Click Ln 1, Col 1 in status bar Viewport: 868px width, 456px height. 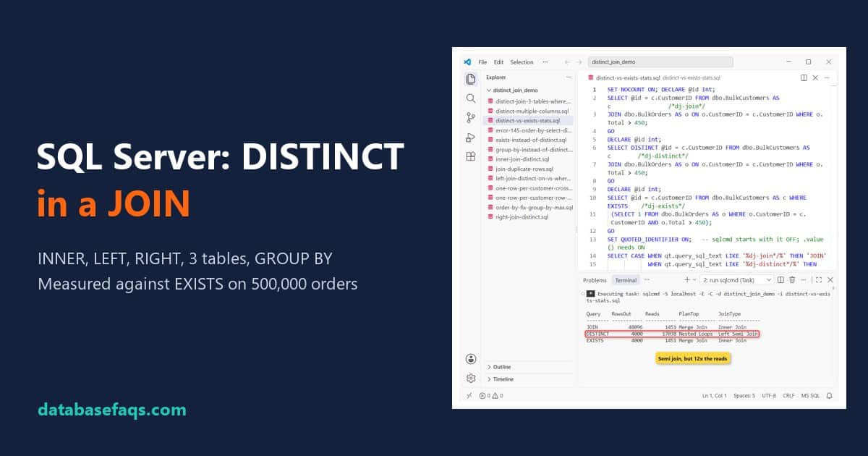[713, 396]
